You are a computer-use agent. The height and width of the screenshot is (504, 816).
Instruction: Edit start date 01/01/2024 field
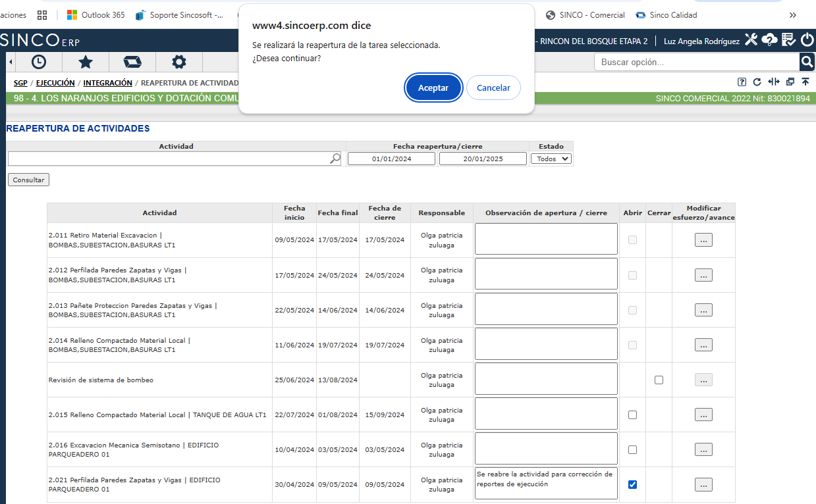coord(391,159)
